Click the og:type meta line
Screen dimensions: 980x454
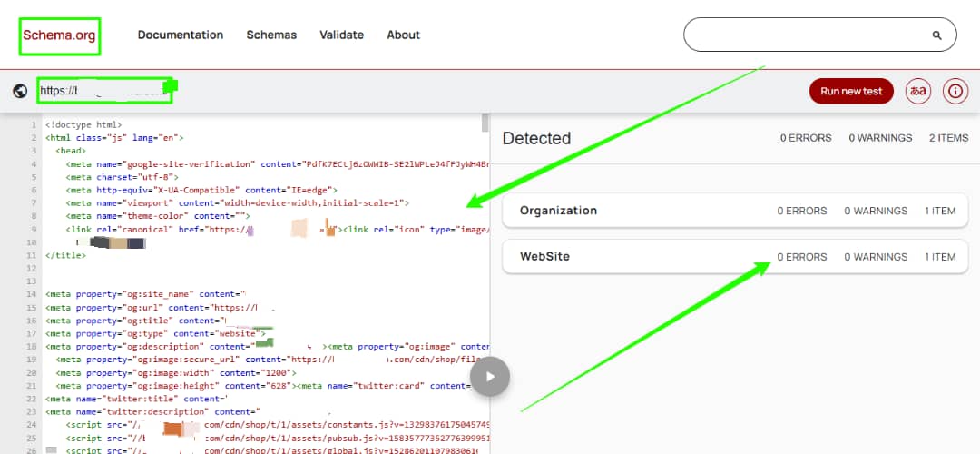click(x=156, y=334)
